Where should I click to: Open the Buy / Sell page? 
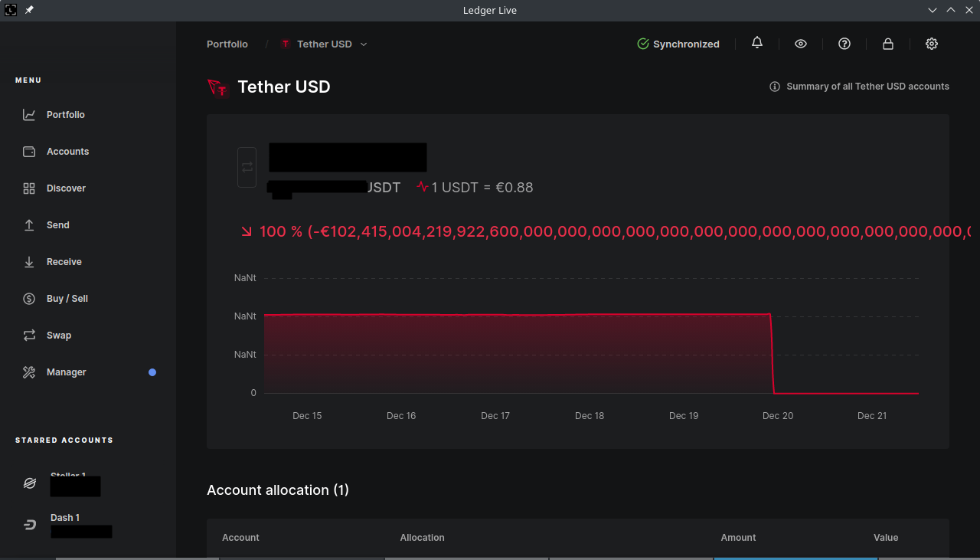pyautogui.click(x=67, y=298)
